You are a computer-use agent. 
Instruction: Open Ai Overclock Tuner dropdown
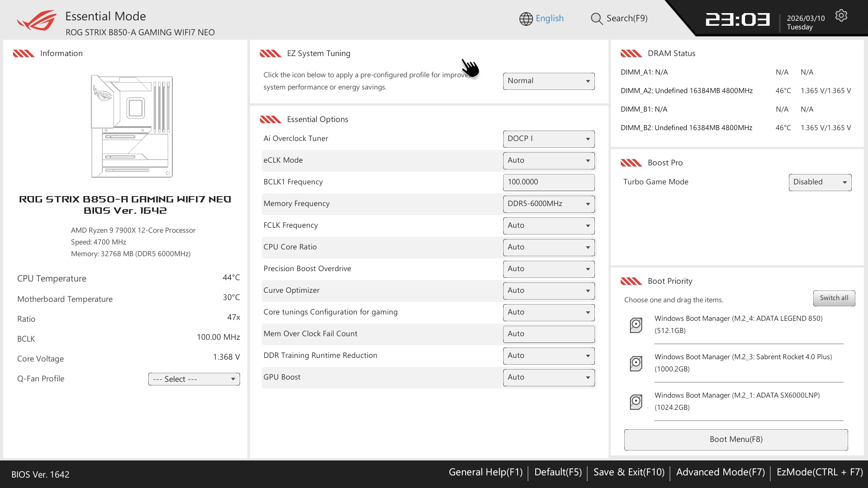click(548, 139)
